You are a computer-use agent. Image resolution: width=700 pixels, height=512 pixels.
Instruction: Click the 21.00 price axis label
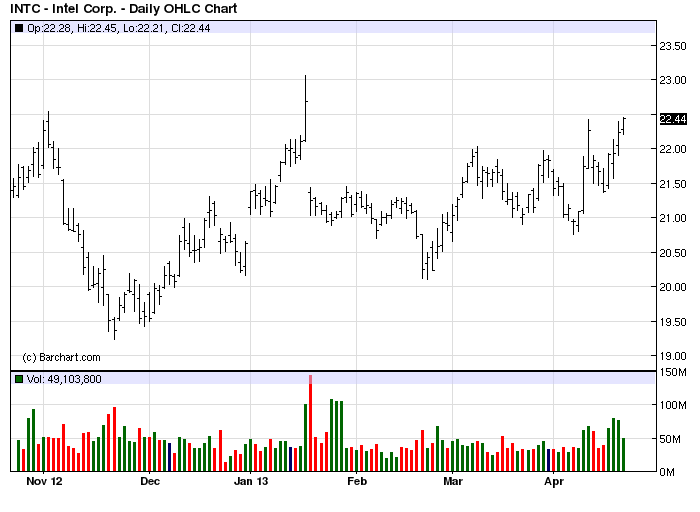tap(673, 218)
